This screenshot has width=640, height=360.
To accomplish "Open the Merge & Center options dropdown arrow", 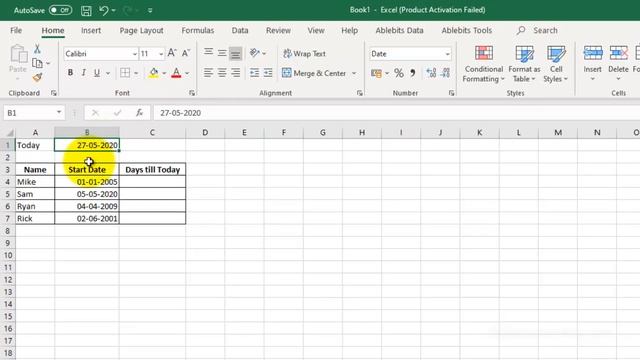I will pyautogui.click(x=354, y=73).
